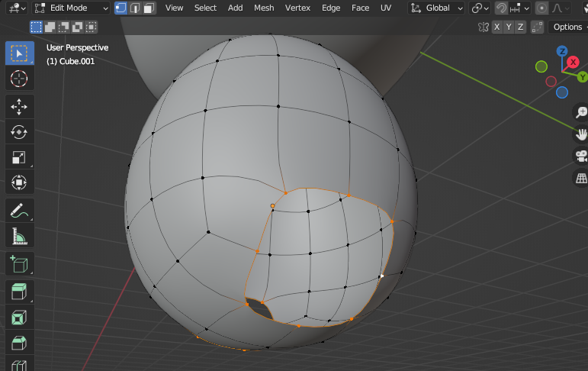588x371 pixels.
Task: Set selection mode to new selection
Action: click(x=37, y=27)
